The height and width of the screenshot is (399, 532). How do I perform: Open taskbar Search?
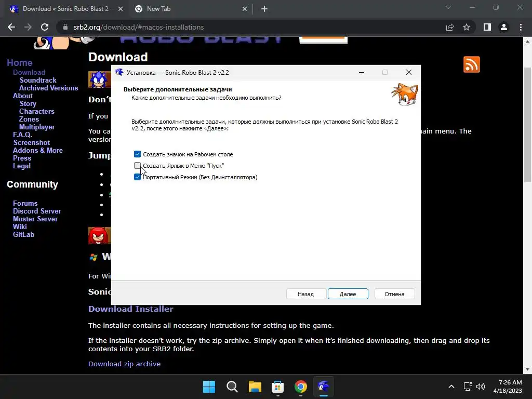(x=232, y=387)
